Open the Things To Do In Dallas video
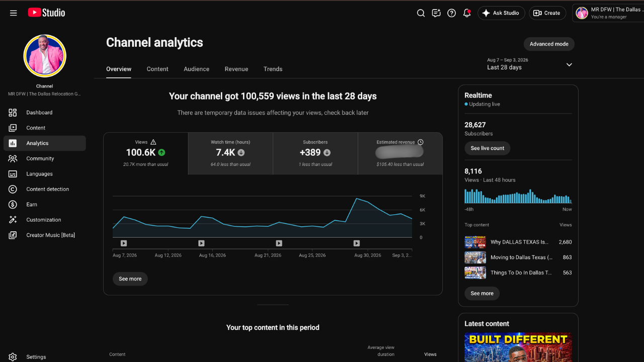The image size is (644, 362). pyautogui.click(x=518, y=273)
